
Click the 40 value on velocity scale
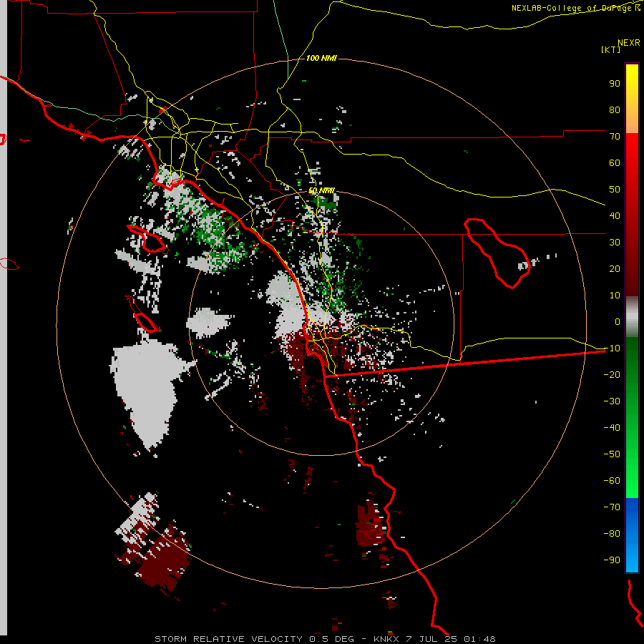pyautogui.click(x=615, y=216)
